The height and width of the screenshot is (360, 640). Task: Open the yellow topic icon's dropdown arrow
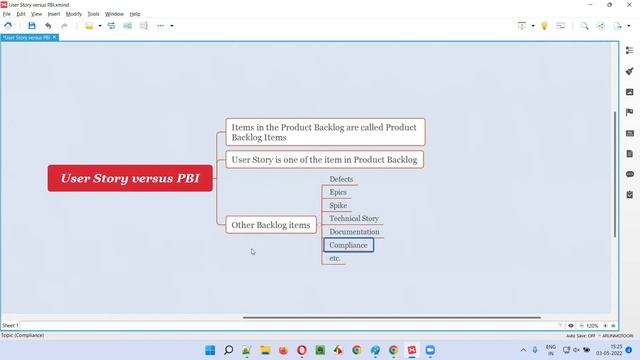100,26
